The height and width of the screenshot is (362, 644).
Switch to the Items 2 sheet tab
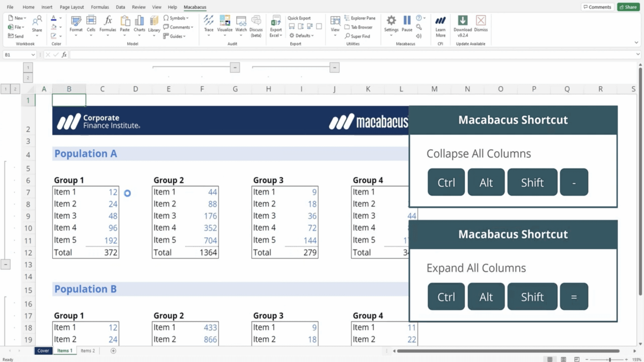pyautogui.click(x=87, y=351)
